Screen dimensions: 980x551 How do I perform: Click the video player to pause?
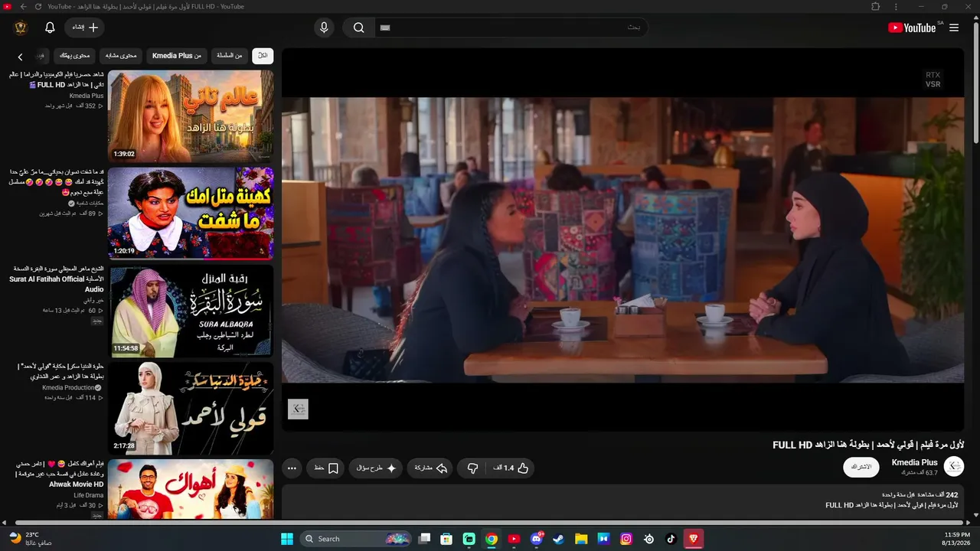point(622,240)
